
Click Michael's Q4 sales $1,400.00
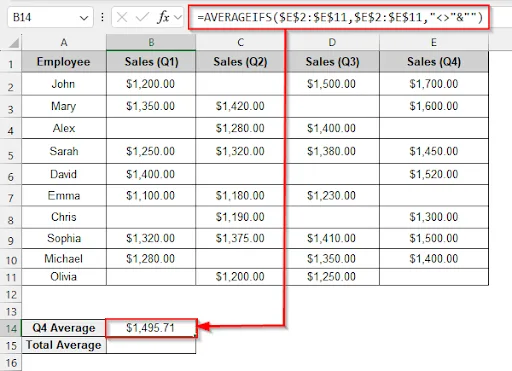click(x=434, y=259)
